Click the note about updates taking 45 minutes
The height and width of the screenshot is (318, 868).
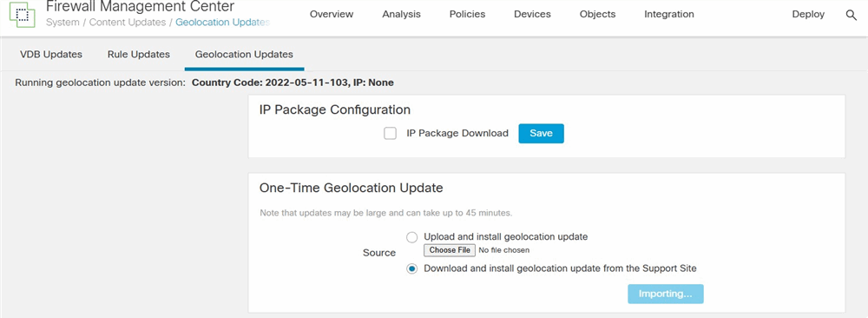coord(386,213)
